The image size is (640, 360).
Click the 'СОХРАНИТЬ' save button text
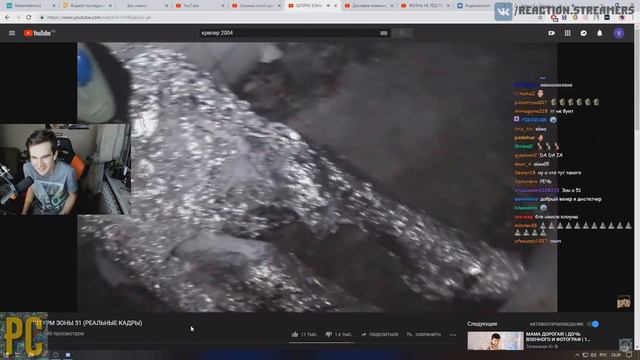pyautogui.click(x=428, y=334)
